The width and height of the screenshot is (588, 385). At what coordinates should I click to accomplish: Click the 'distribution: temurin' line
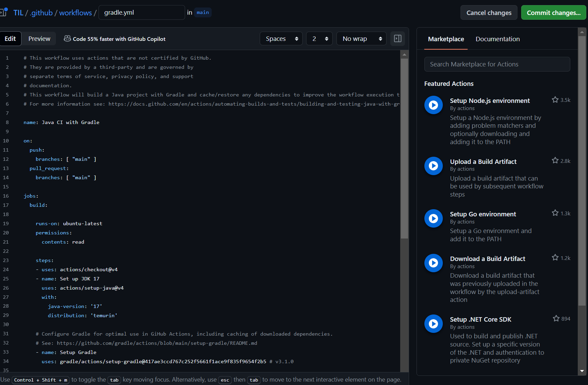82,315
